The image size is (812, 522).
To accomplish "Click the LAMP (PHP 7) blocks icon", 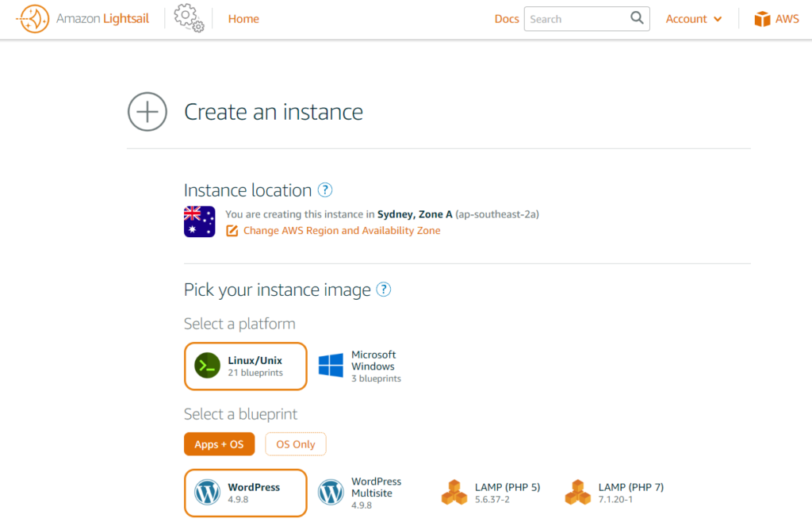I will pos(577,493).
